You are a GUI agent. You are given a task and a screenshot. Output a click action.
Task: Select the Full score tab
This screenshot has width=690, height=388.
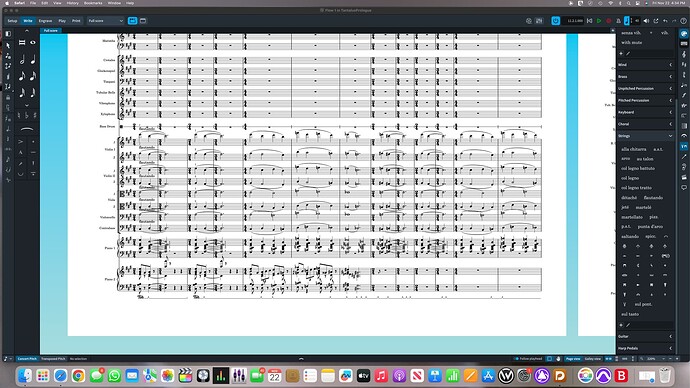[x=51, y=31]
